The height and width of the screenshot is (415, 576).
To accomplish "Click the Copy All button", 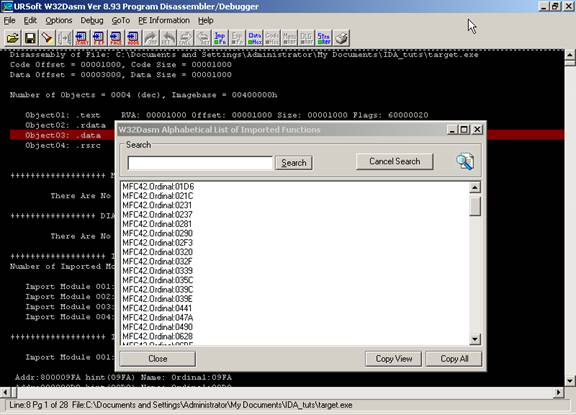I will coord(454,359).
